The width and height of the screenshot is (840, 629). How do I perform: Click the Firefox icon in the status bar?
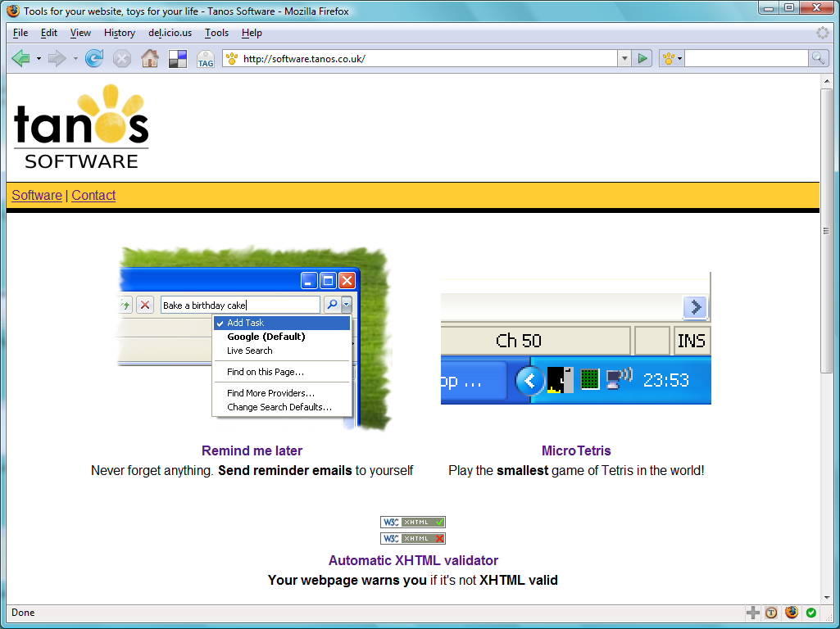pos(791,613)
